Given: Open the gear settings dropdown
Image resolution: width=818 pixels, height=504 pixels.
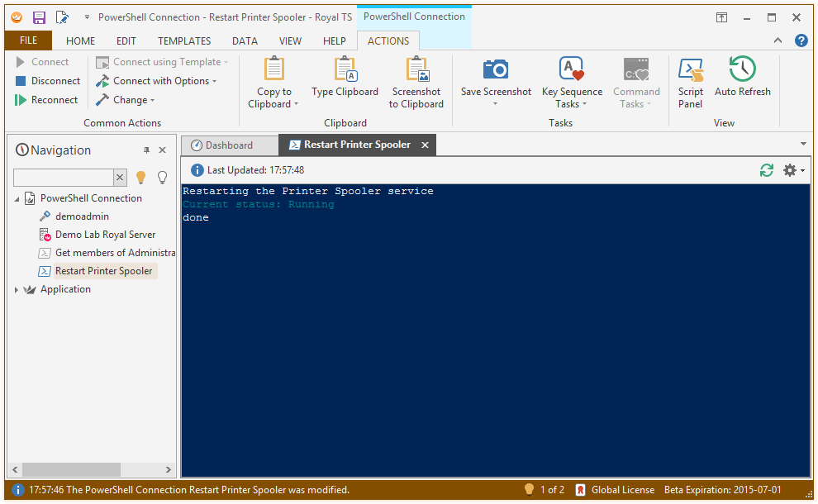Looking at the screenshot, I should (x=794, y=170).
